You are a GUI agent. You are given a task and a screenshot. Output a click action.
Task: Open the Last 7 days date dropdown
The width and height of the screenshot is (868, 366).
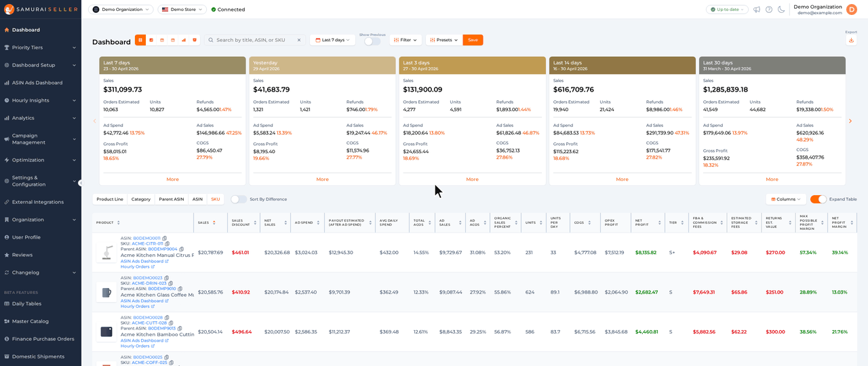(x=332, y=40)
